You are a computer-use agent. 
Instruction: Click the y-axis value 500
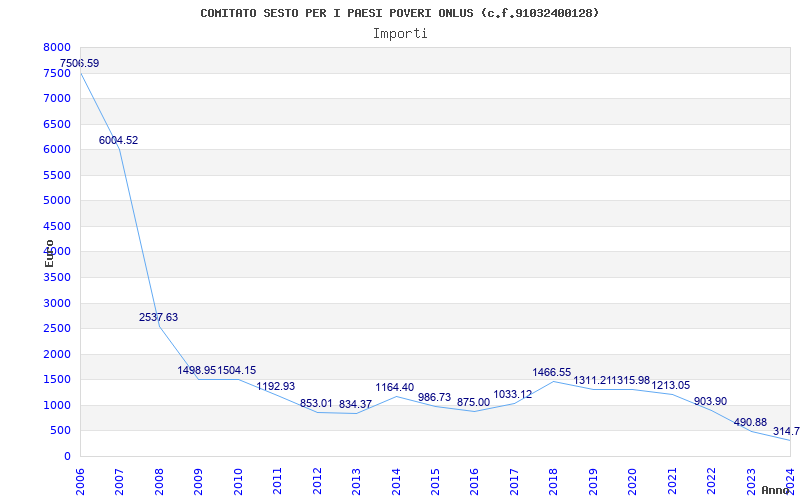tap(61, 431)
